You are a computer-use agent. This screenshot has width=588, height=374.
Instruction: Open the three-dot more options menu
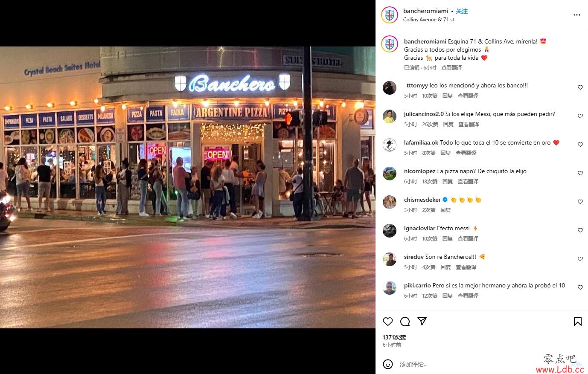(576, 15)
